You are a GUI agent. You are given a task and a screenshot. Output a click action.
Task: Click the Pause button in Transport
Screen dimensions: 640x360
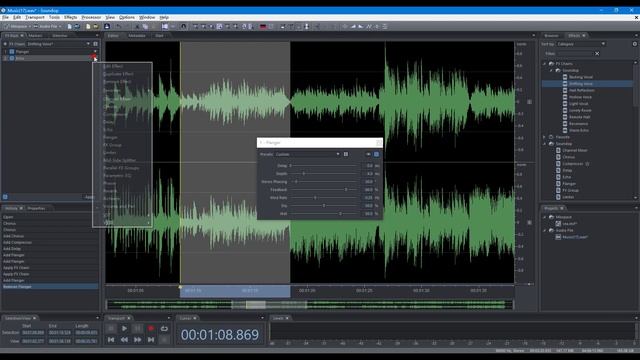pos(138,328)
